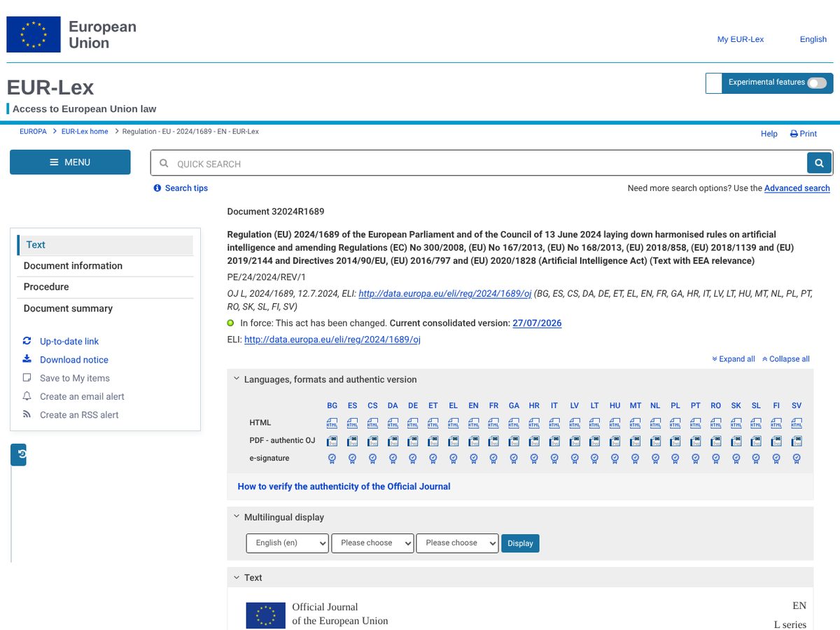Select Document summary in sidebar
The image size is (840, 630).
[x=105, y=309]
